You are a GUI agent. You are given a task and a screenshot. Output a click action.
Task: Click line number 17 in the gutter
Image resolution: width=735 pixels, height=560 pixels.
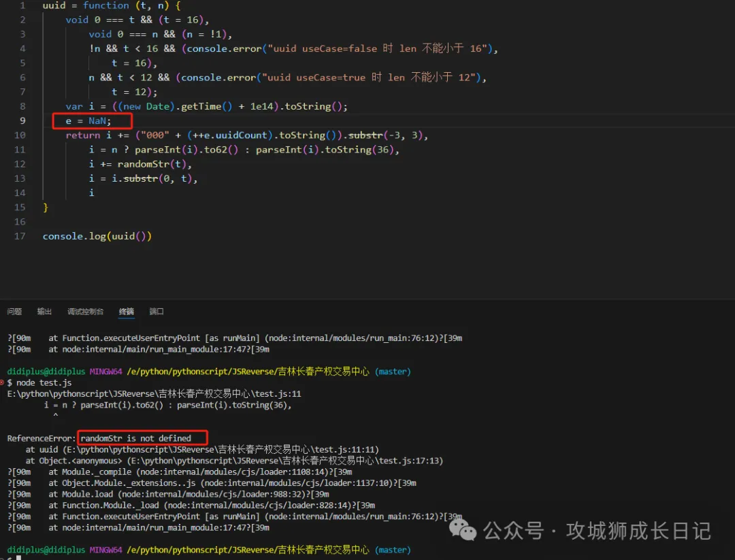20,236
